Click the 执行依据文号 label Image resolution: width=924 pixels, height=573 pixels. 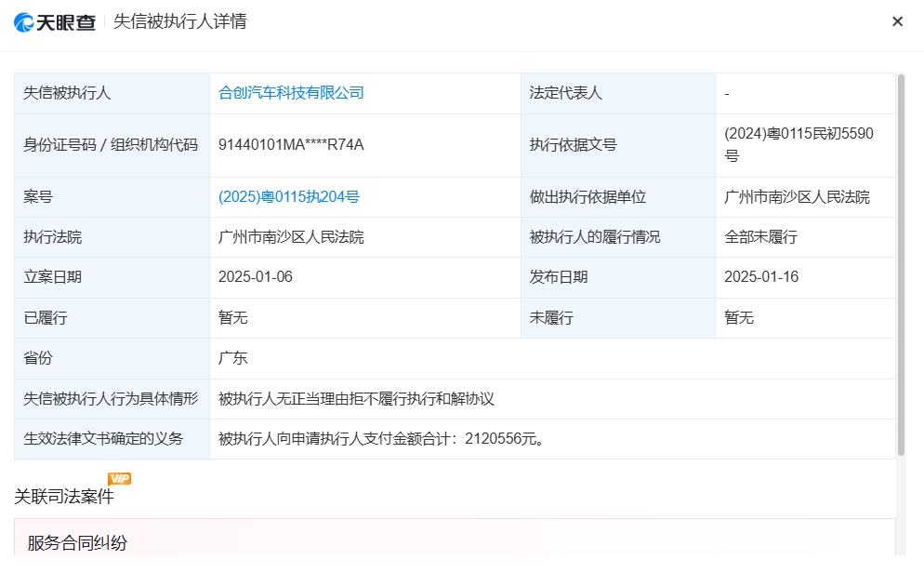click(573, 145)
